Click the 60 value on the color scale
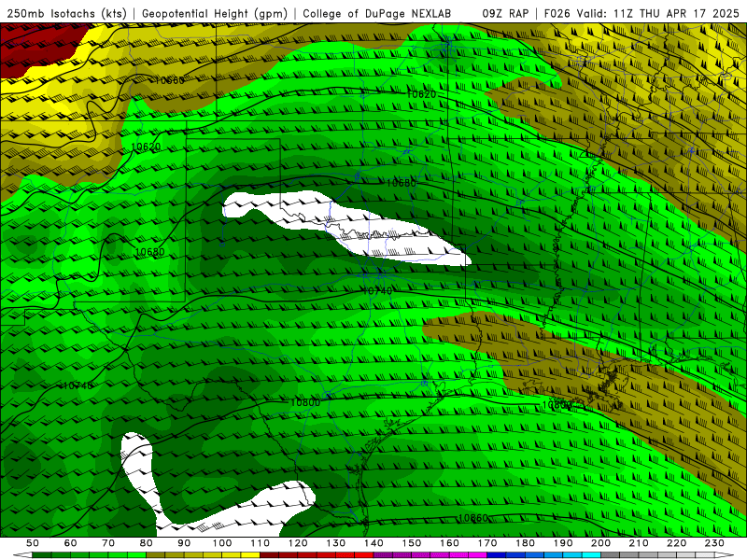The image size is (747, 560). pos(70,543)
